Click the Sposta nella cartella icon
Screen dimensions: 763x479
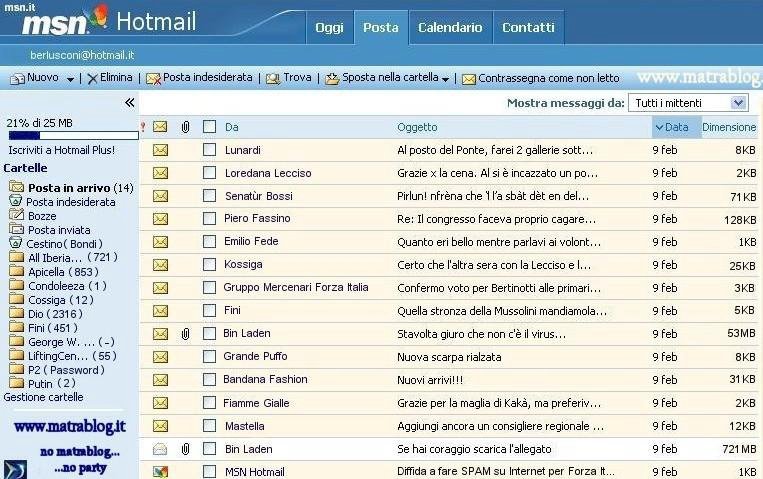click(x=332, y=78)
